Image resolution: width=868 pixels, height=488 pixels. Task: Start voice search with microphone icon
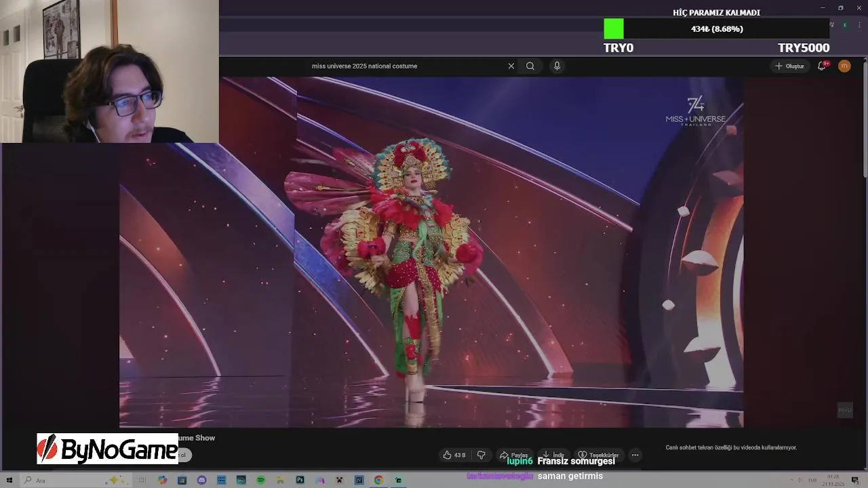pos(557,66)
